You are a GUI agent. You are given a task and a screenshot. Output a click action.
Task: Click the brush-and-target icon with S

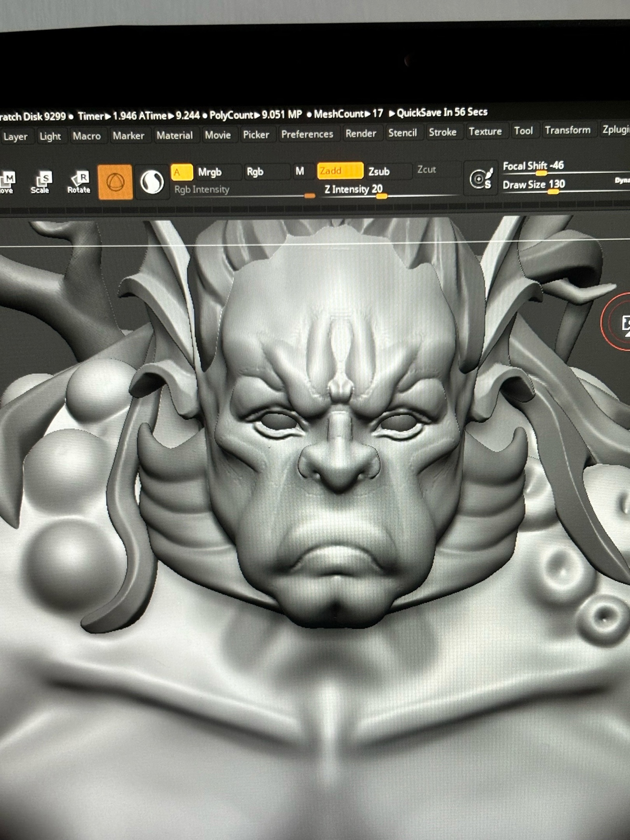pyautogui.click(x=481, y=178)
